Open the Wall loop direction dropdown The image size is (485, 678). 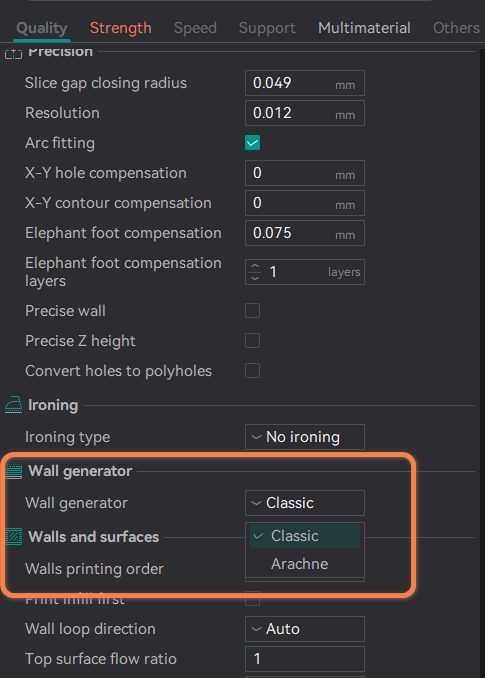pos(305,629)
